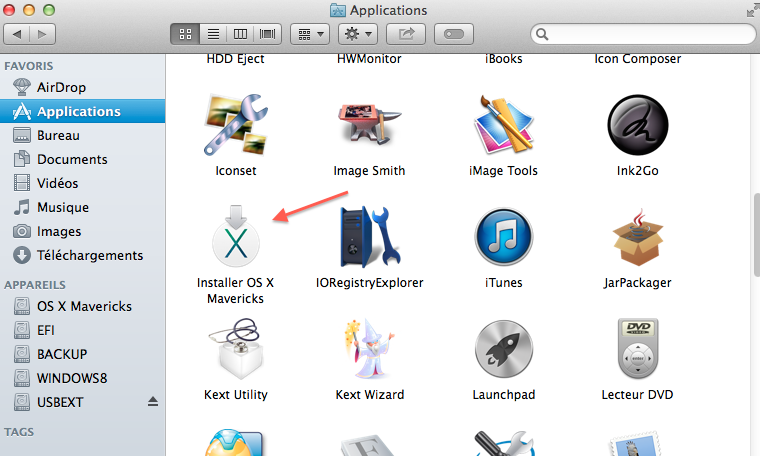760x456 pixels.
Task: Click the HDD Eject label
Action: click(236, 59)
